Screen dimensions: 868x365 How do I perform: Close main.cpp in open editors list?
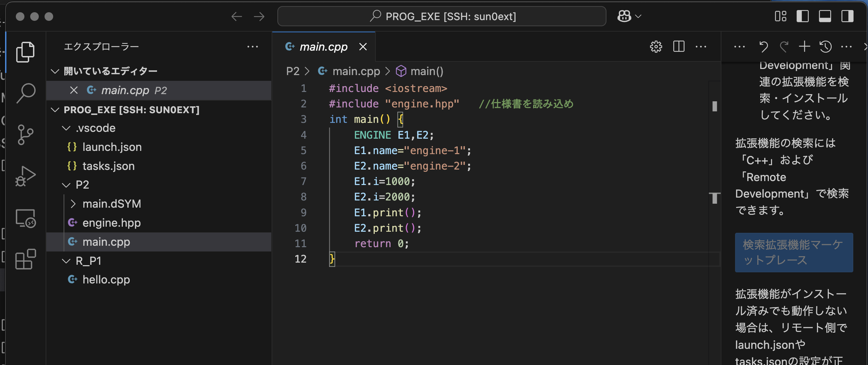click(x=74, y=90)
